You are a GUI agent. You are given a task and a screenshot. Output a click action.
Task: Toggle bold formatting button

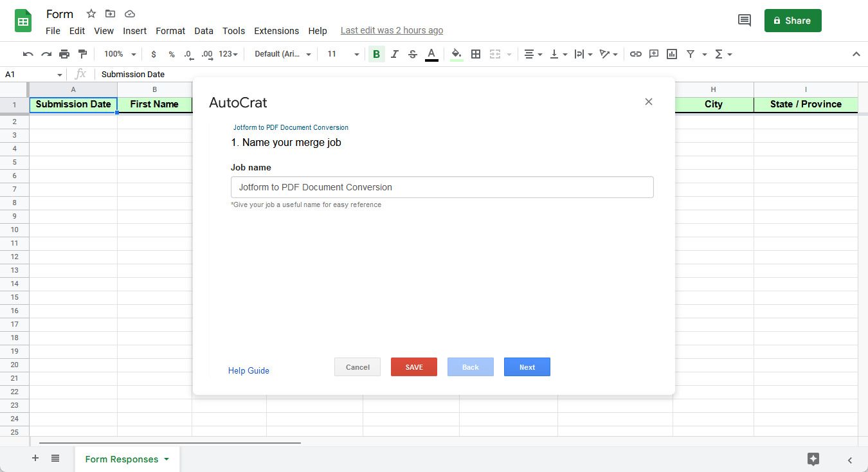pyautogui.click(x=376, y=54)
